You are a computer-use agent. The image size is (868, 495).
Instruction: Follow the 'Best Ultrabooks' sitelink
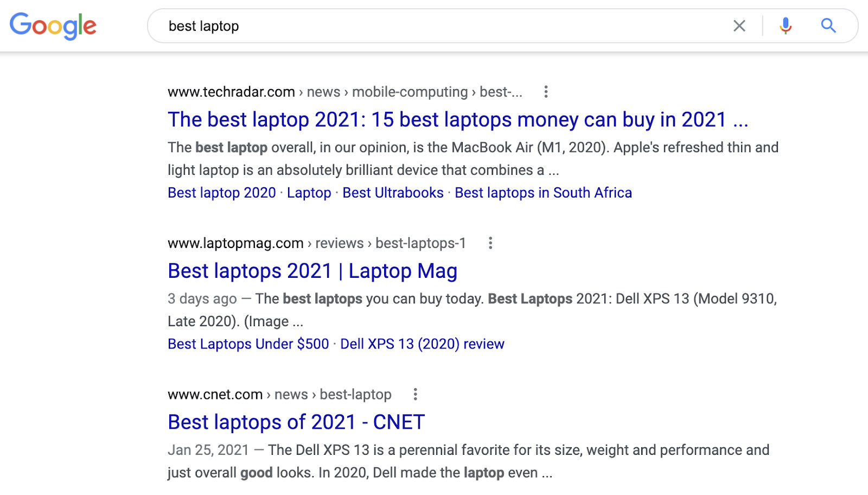pyautogui.click(x=393, y=193)
